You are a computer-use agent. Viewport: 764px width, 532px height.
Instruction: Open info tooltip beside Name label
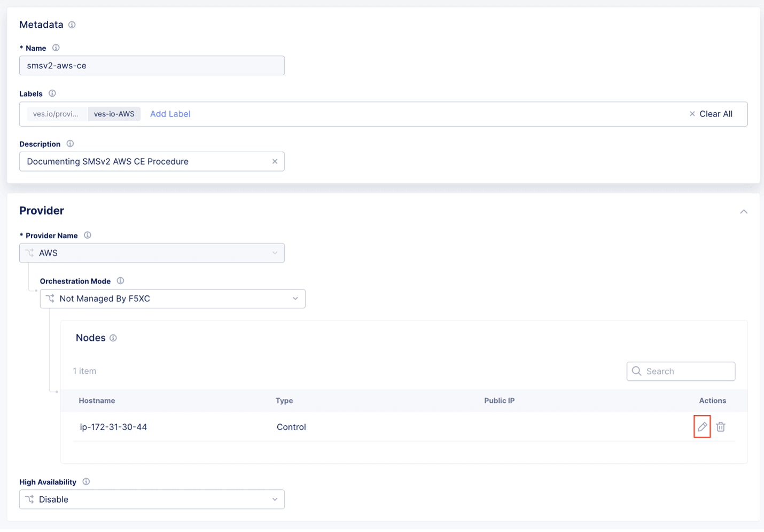(56, 48)
